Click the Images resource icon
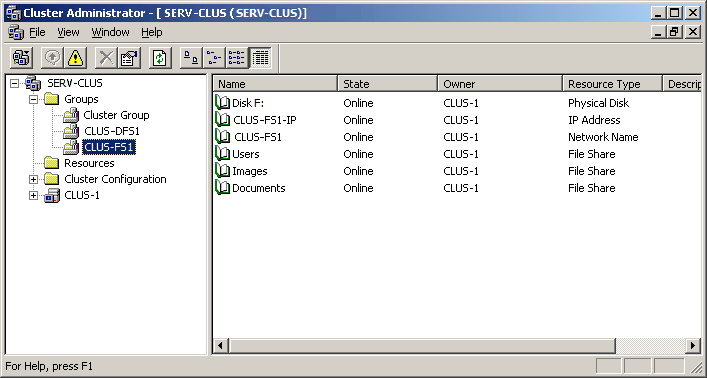The height and width of the screenshot is (378, 707). 222,171
